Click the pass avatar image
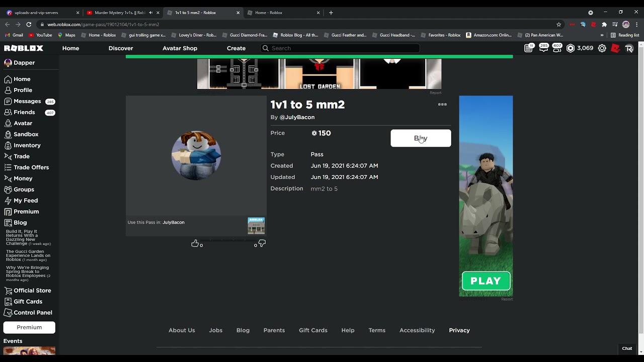 pyautogui.click(x=196, y=155)
